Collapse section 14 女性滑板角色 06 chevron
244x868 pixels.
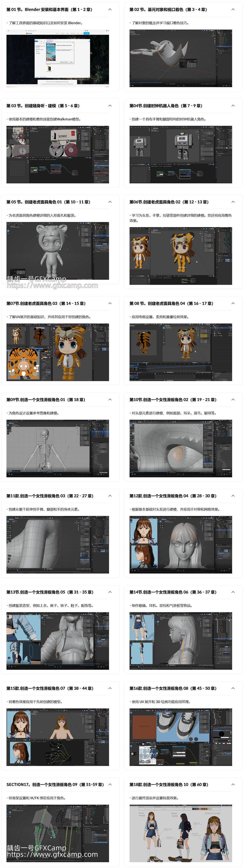point(233,592)
